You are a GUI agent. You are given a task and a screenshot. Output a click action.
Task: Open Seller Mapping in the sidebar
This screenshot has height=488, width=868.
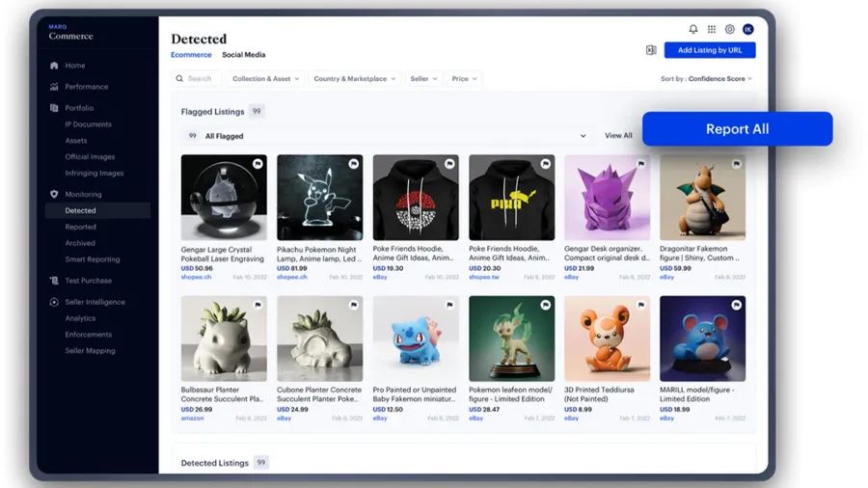[91, 351]
